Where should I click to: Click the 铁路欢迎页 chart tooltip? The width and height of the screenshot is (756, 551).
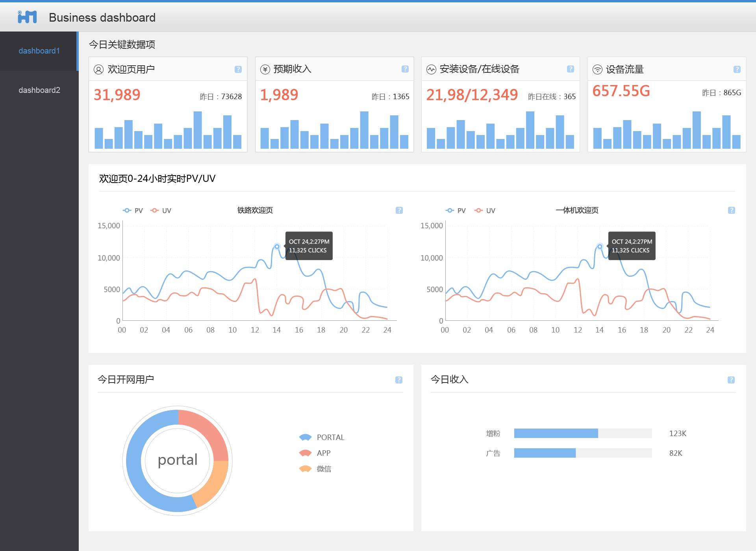coord(309,246)
